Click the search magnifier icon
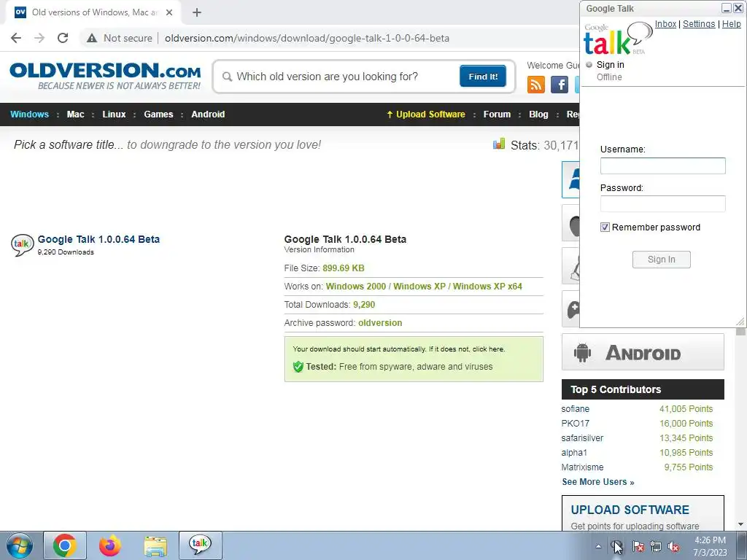 (x=228, y=77)
